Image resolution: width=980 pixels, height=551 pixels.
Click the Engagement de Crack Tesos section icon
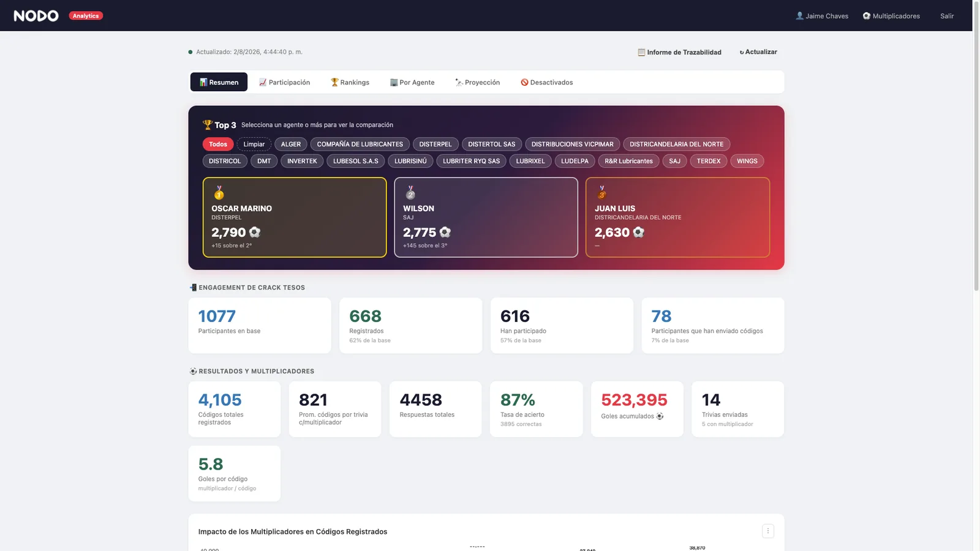click(194, 288)
